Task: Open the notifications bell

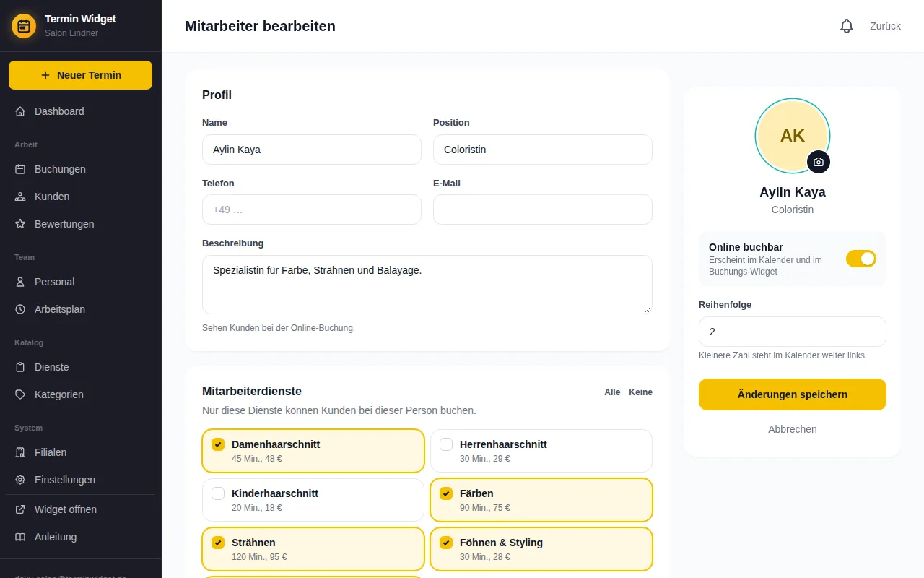Action: [x=847, y=26]
